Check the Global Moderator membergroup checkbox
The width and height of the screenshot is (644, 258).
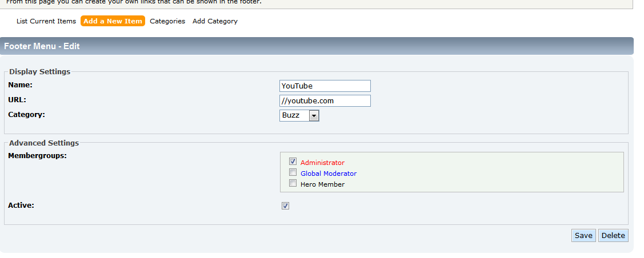pos(293,172)
